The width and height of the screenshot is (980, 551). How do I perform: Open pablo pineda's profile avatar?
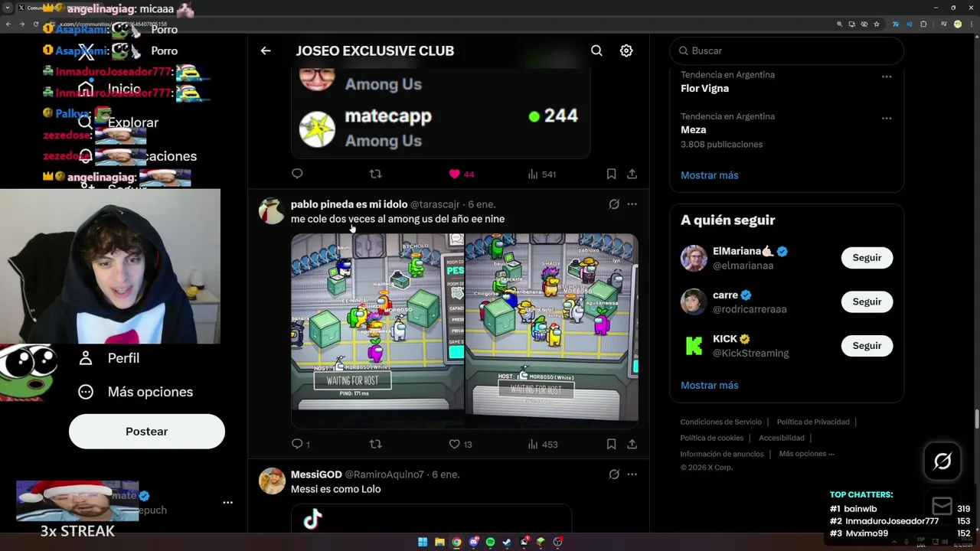click(272, 210)
